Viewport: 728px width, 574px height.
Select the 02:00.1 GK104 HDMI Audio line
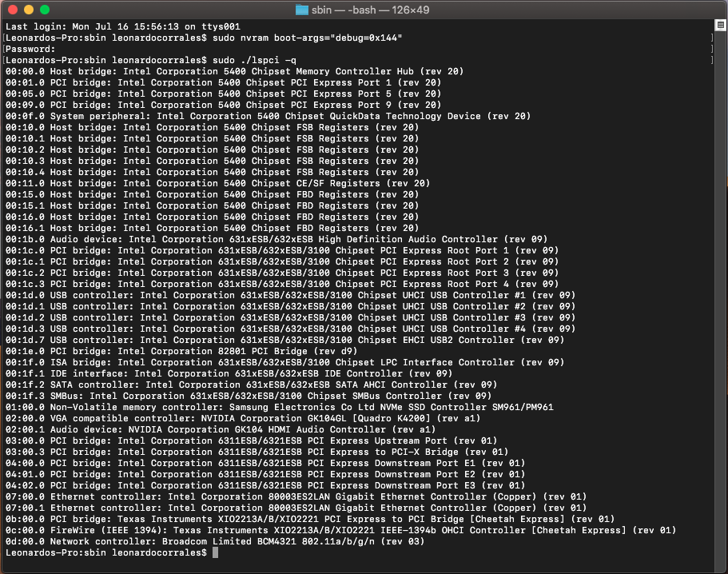coord(221,429)
